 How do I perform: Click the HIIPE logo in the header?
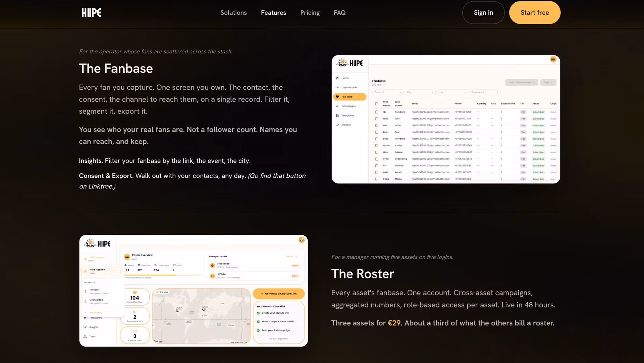(x=91, y=13)
